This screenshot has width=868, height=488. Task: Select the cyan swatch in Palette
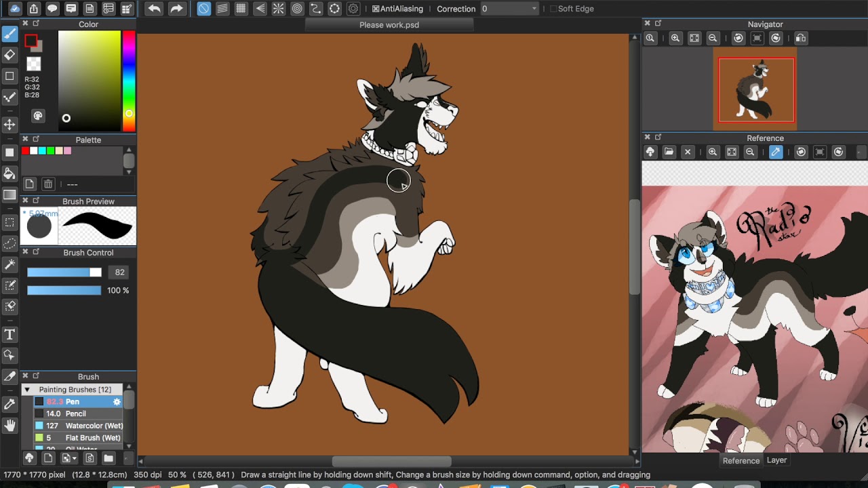pos(42,150)
